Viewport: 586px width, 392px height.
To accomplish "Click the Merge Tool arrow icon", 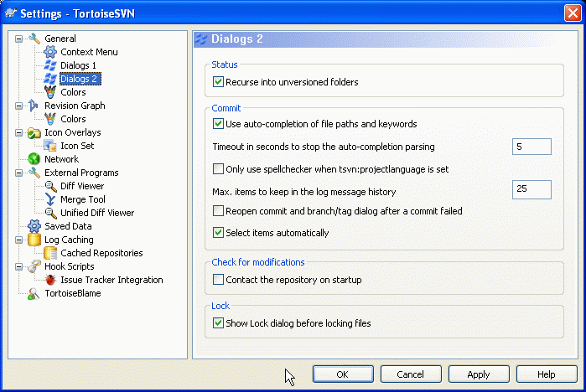I will click(50, 199).
